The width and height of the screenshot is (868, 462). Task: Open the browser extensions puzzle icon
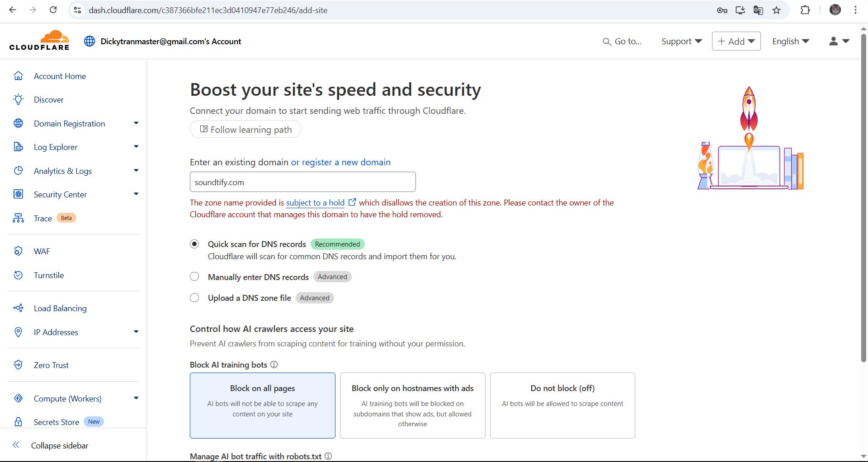805,10
